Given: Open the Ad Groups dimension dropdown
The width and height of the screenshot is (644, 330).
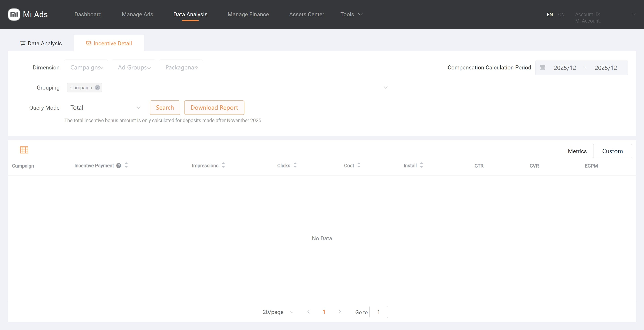Looking at the screenshot, I should pos(134,68).
